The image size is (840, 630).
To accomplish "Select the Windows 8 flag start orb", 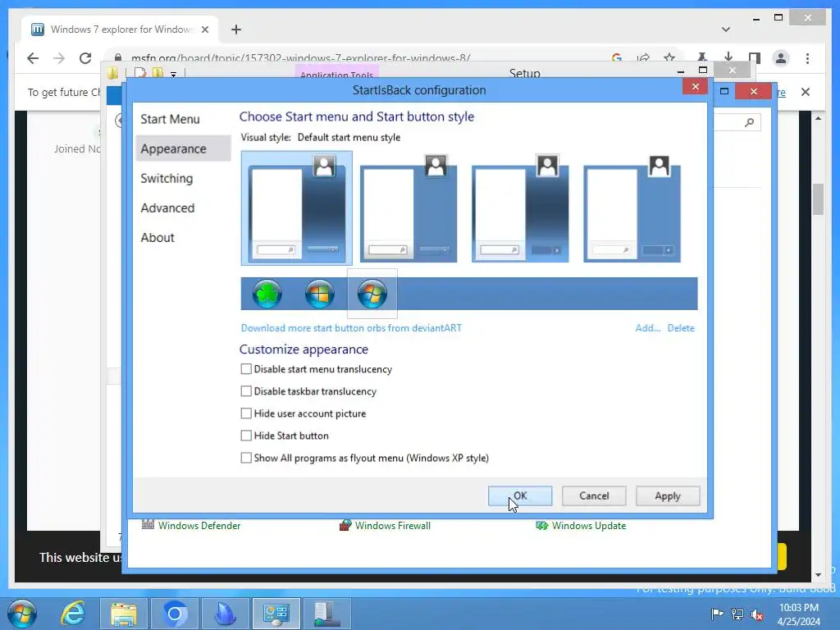I will pyautogui.click(x=319, y=294).
